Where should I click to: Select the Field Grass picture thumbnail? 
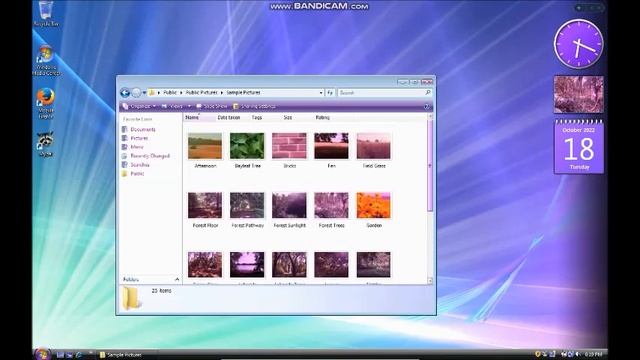point(373,146)
